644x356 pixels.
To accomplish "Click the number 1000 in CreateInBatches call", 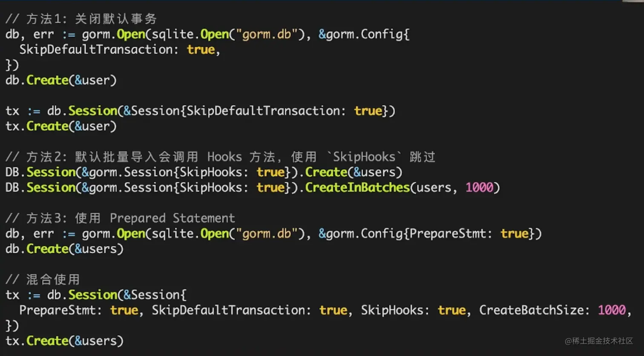I will pyautogui.click(x=479, y=187).
